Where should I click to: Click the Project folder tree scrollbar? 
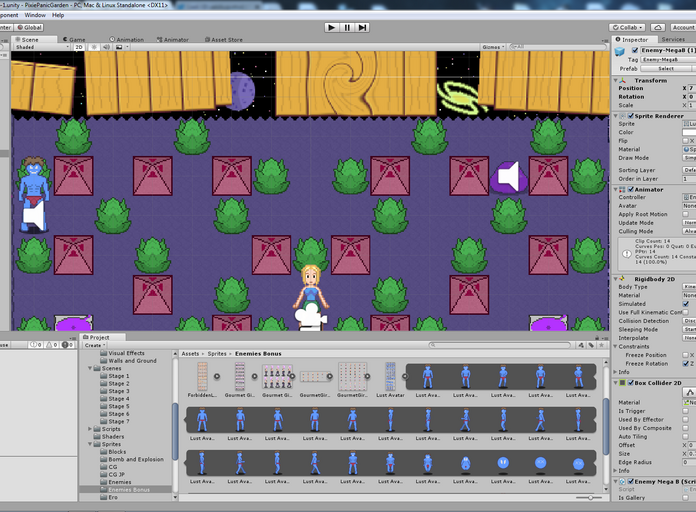pyautogui.click(x=175, y=432)
